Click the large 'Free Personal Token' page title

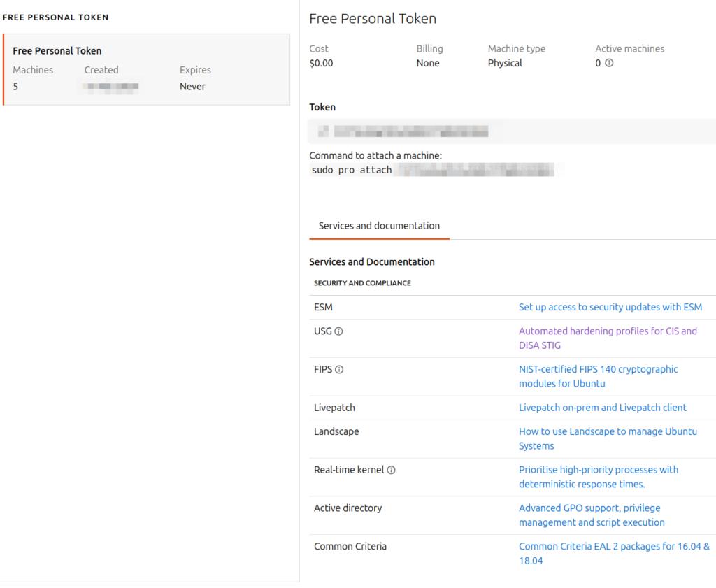point(373,19)
